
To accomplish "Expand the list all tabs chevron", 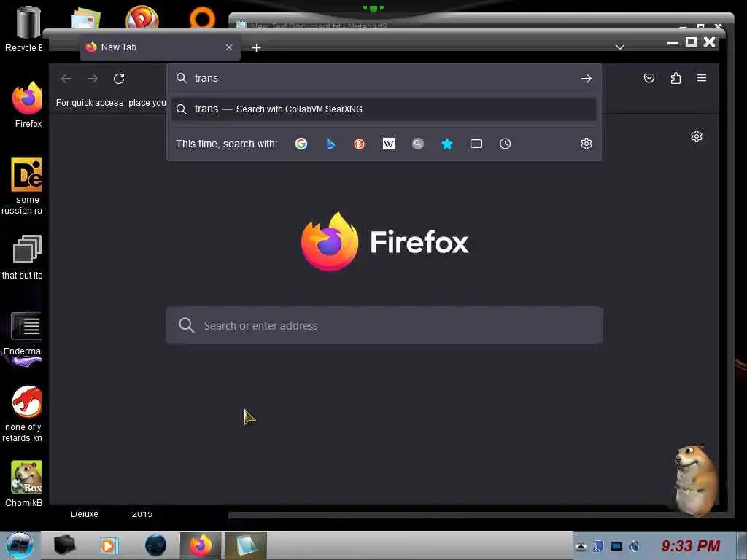I will click(x=620, y=47).
